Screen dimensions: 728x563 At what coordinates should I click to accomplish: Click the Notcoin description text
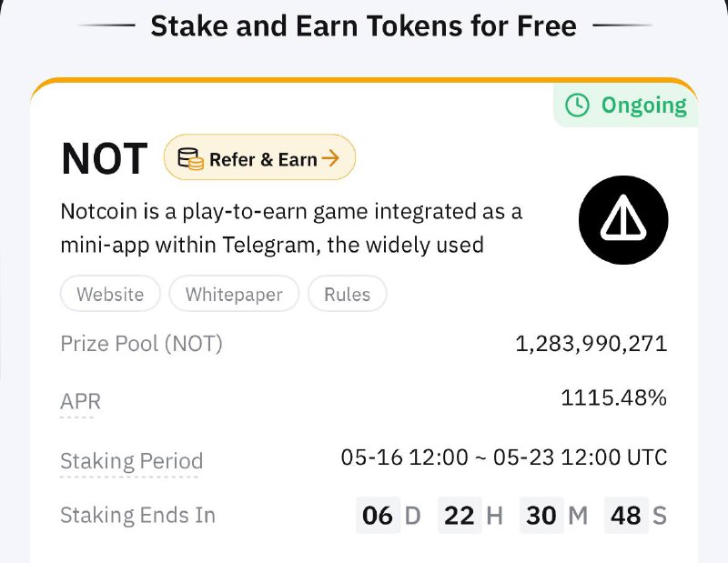point(291,228)
